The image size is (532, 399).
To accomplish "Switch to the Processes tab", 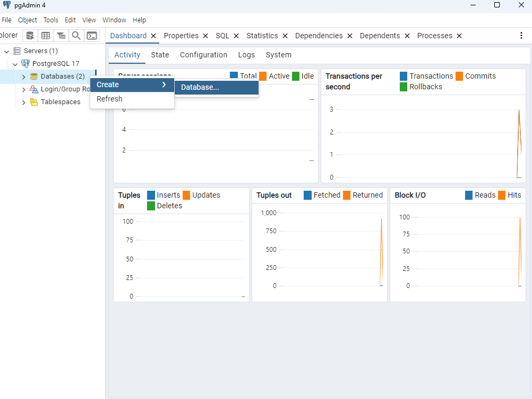I will (x=435, y=36).
